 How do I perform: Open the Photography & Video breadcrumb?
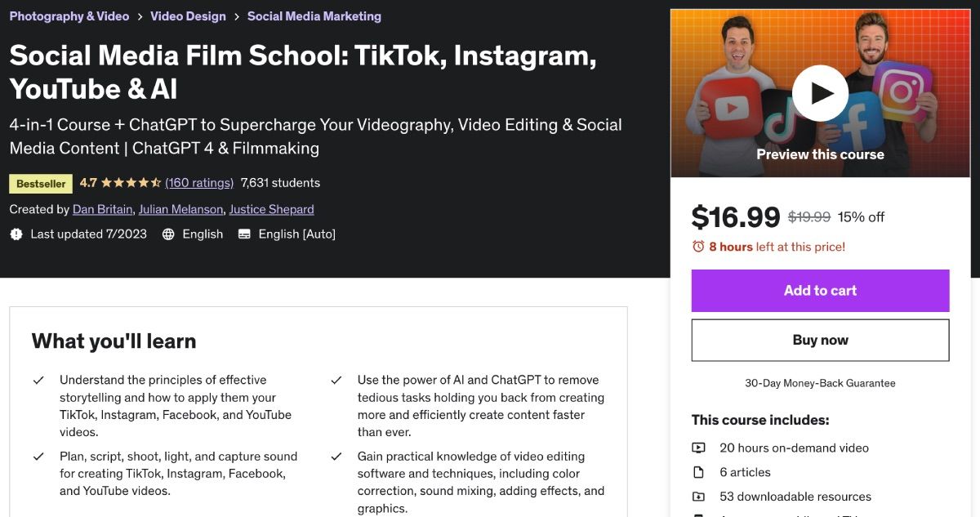(69, 16)
